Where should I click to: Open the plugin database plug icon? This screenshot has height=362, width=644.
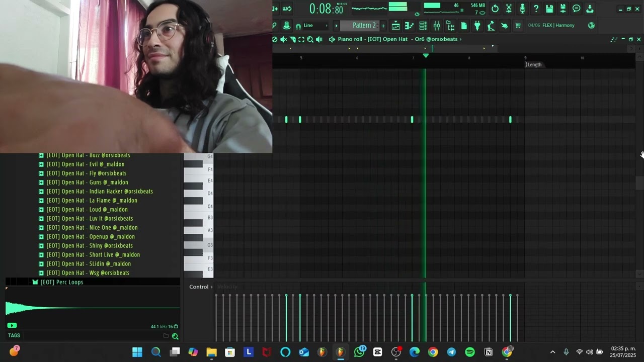point(477,26)
